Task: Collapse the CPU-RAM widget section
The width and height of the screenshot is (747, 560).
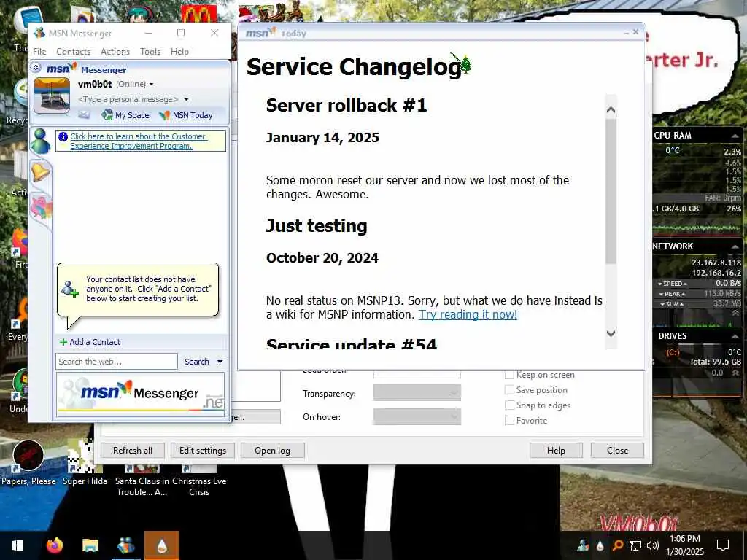Action: (735, 136)
